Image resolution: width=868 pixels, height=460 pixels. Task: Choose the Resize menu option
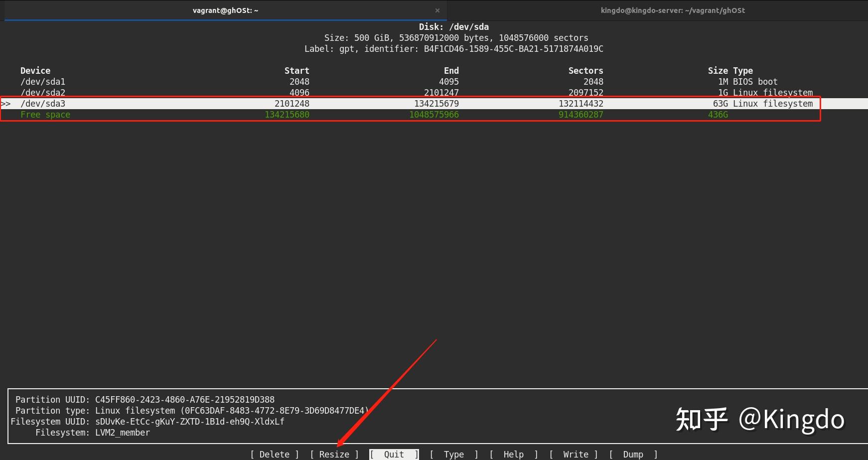pos(334,455)
